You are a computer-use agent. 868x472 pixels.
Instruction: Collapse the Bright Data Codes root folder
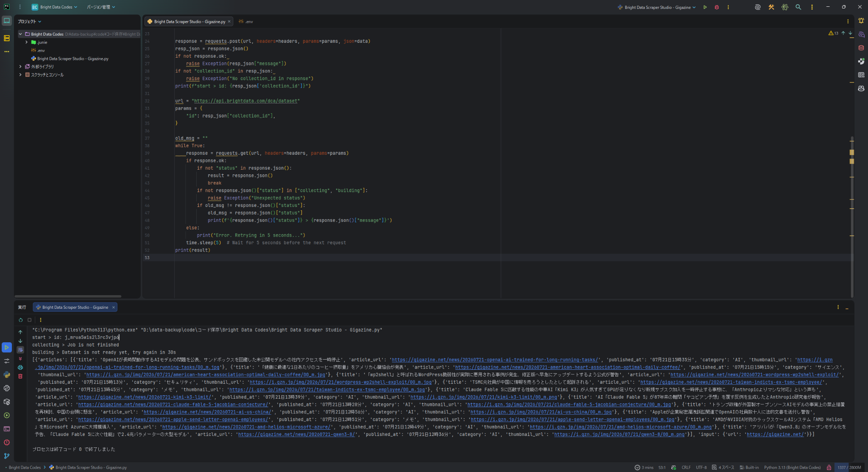(20, 34)
